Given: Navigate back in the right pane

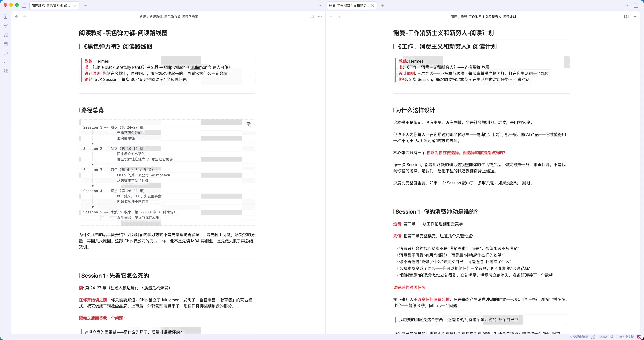Looking at the screenshot, I should [331, 17].
